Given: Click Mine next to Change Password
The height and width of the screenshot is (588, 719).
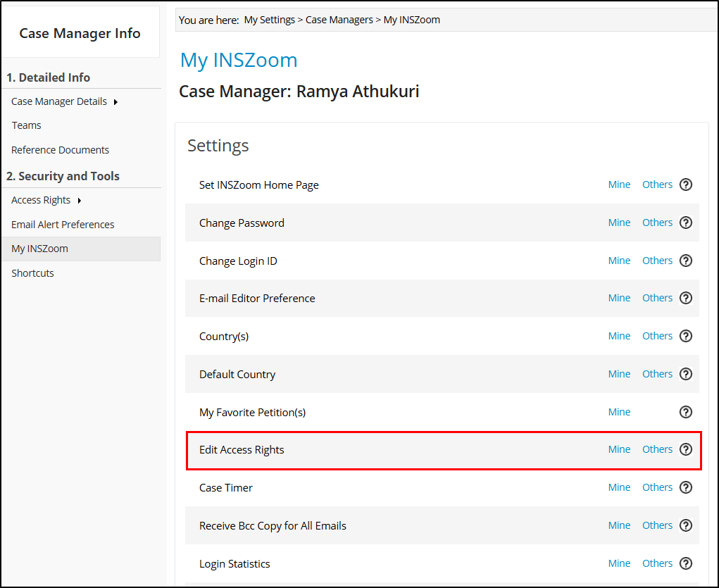Looking at the screenshot, I should coord(619,222).
